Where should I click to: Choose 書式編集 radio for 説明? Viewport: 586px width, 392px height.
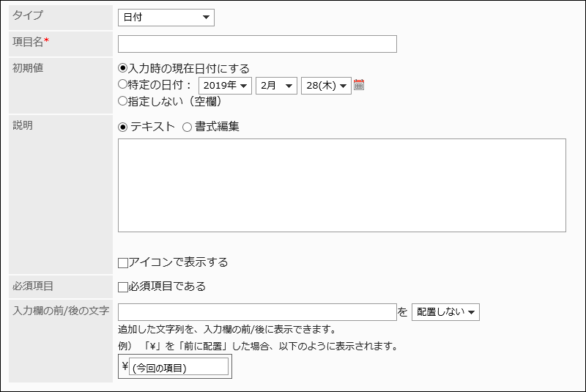[188, 127]
